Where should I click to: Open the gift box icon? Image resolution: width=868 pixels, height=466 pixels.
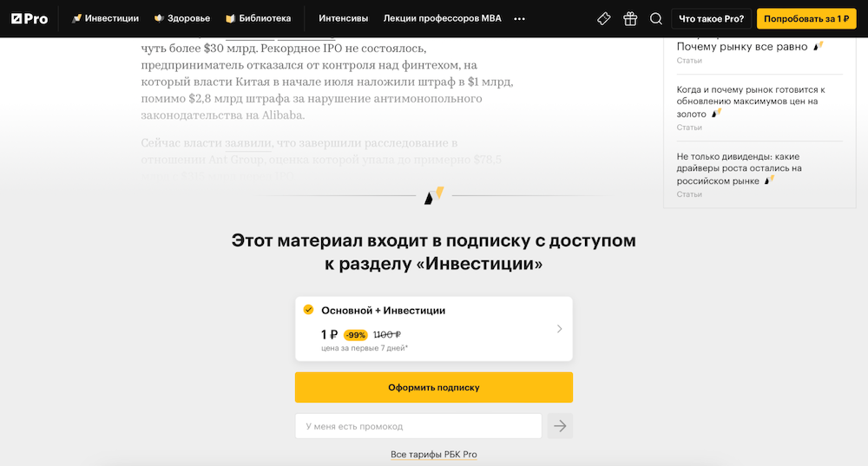point(630,19)
